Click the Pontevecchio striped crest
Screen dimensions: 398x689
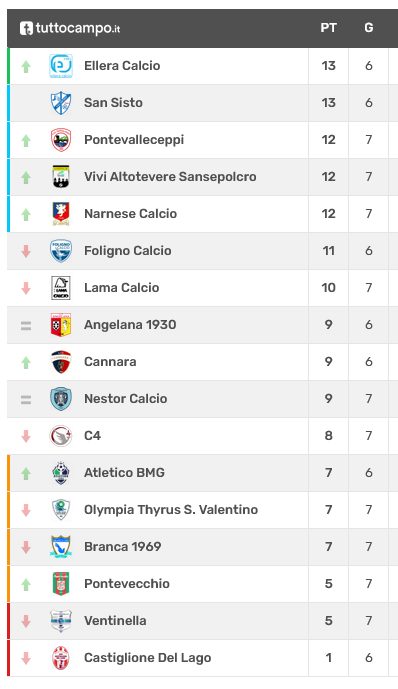[x=61, y=584]
